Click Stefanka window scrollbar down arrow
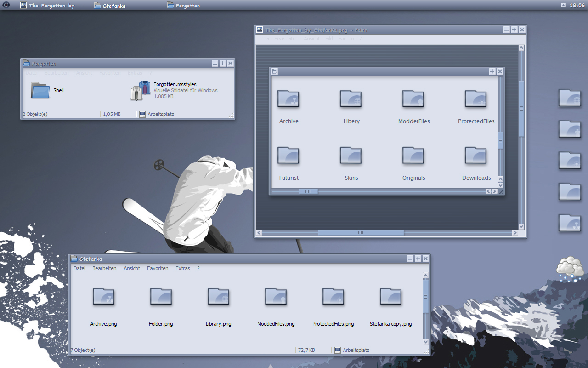The image size is (588, 368). [426, 342]
